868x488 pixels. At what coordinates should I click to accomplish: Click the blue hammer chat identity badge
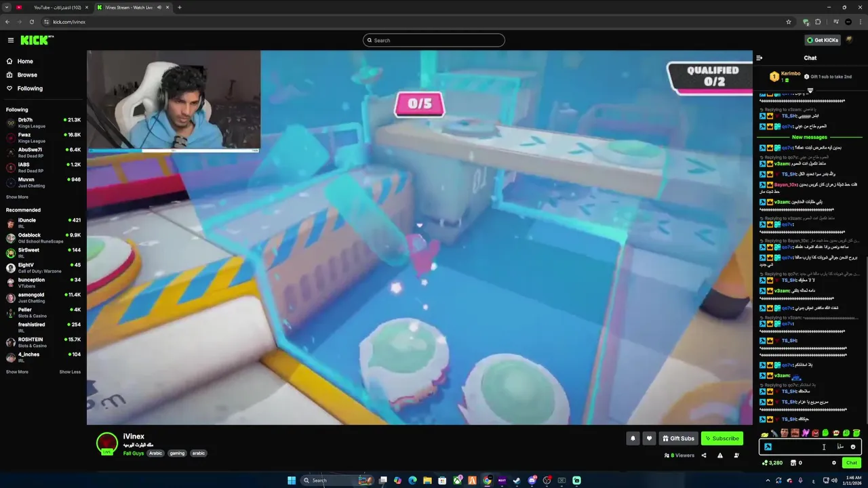tap(768, 447)
